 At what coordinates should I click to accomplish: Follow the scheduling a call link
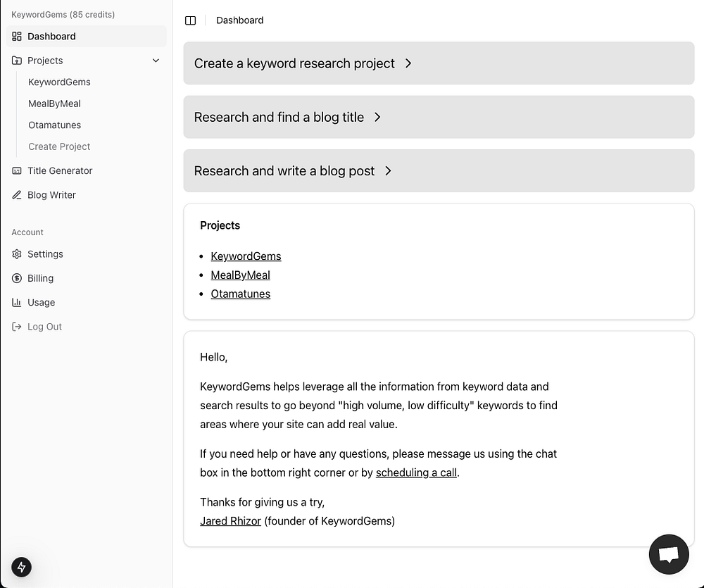tap(416, 473)
